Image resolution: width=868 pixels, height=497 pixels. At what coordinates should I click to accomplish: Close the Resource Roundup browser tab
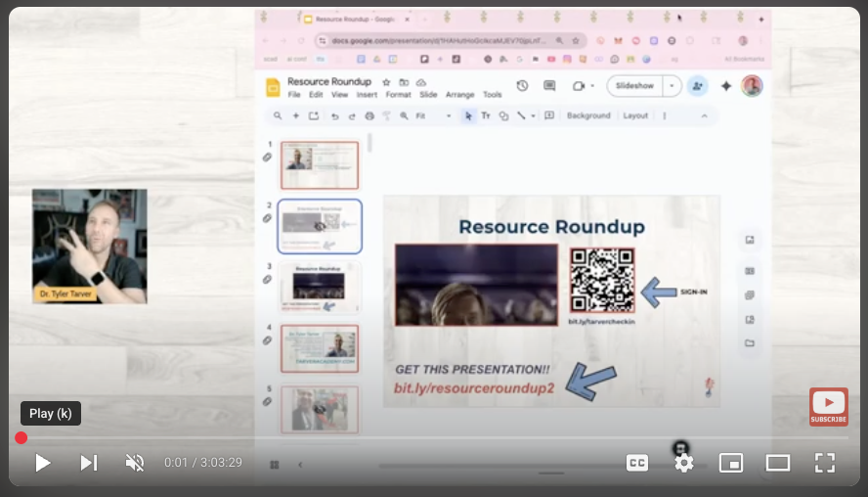point(407,20)
